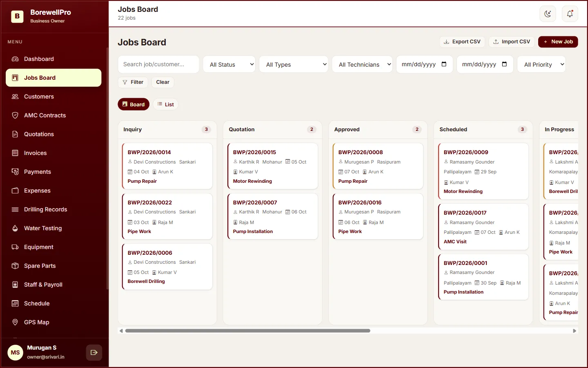This screenshot has height=368, width=588.
Task: Open job card BWP/2026/0006
Action: click(167, 267)
